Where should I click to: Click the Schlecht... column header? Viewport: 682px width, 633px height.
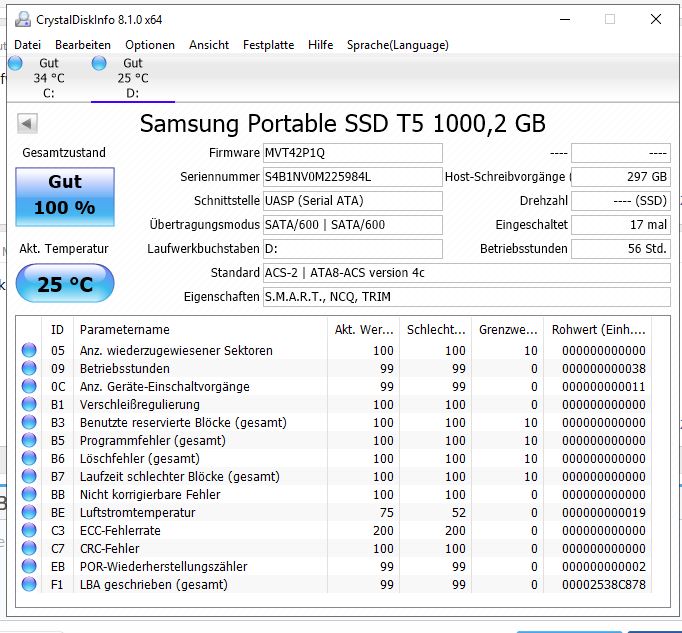click(436, 330)
